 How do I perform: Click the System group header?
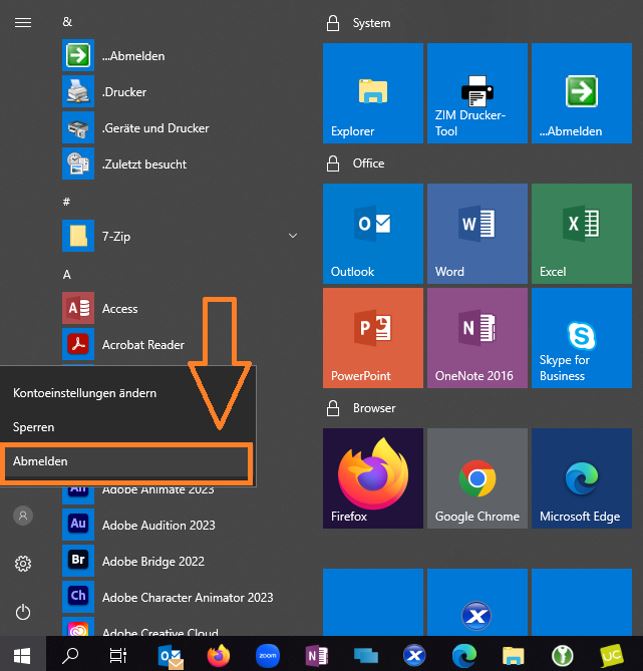(x=371, y=23)
